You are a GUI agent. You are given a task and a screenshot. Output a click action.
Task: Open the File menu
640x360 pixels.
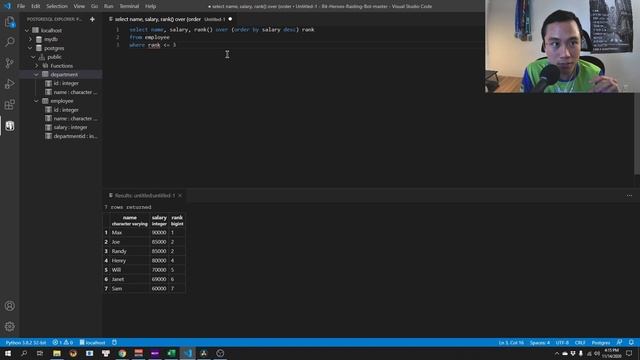click(21, 6)
